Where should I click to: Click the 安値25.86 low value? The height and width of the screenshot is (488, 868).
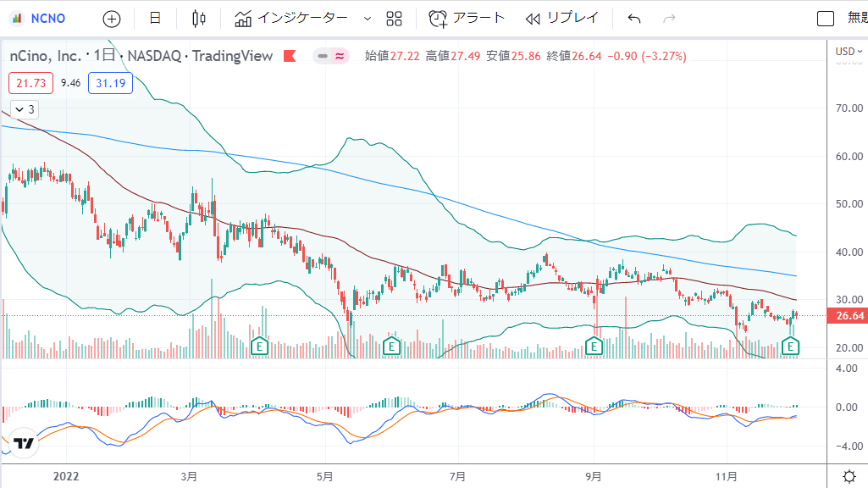[x=513, y=56]
